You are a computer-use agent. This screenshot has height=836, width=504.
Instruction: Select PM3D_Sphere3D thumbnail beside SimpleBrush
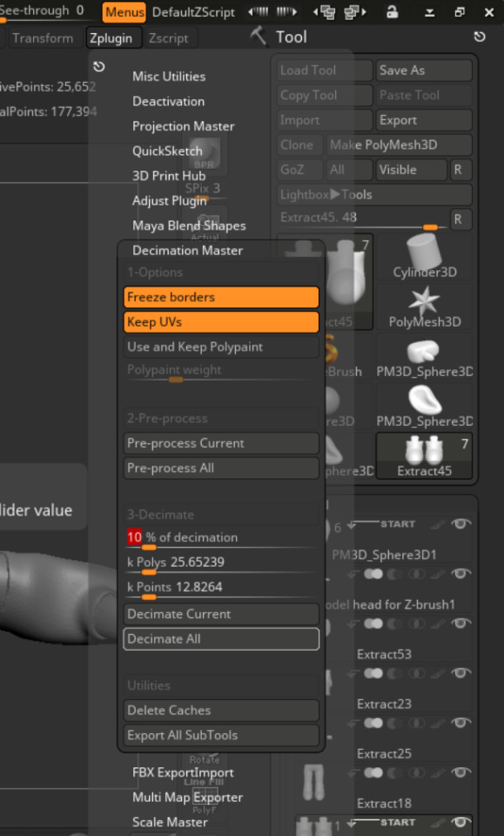point(424,355)
